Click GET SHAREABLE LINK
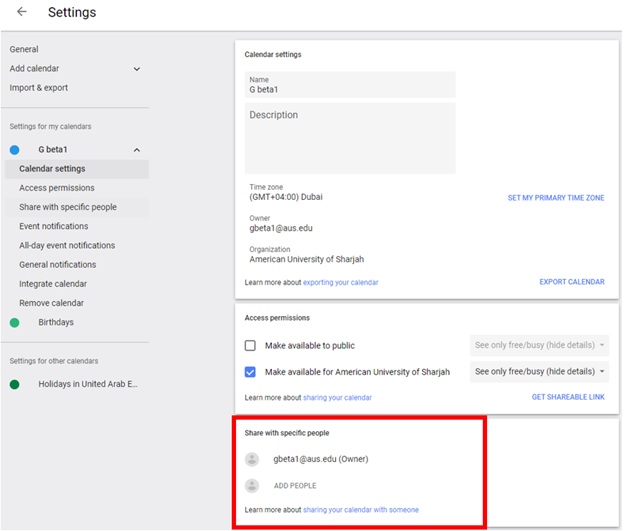624x531 pixels. pyautogui.click(x=568, y=397)
